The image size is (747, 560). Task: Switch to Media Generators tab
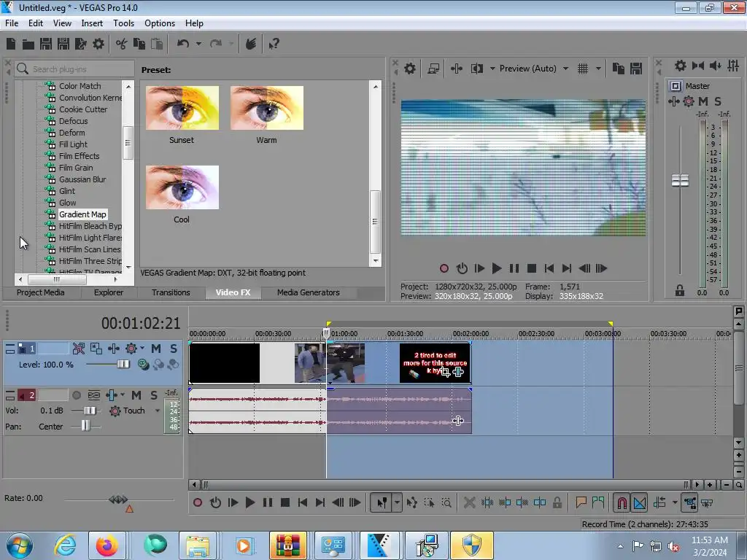(309, 292)
